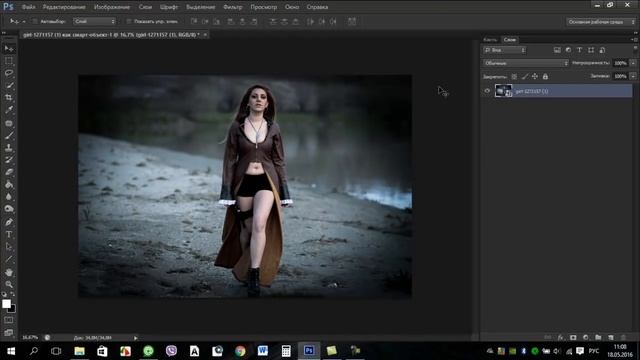
Task: Toggle lock transparent pixels
Action: point(514,76)
